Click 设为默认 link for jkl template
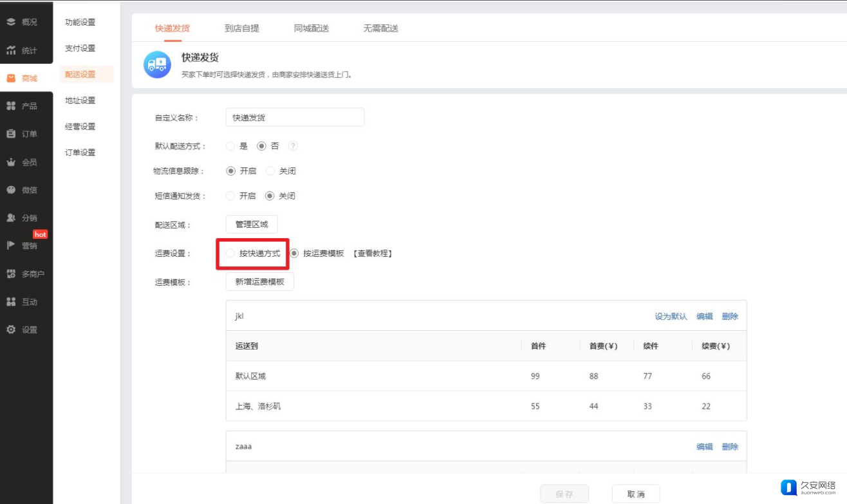This screenshot has width=847, height=504. coord(671,317)
